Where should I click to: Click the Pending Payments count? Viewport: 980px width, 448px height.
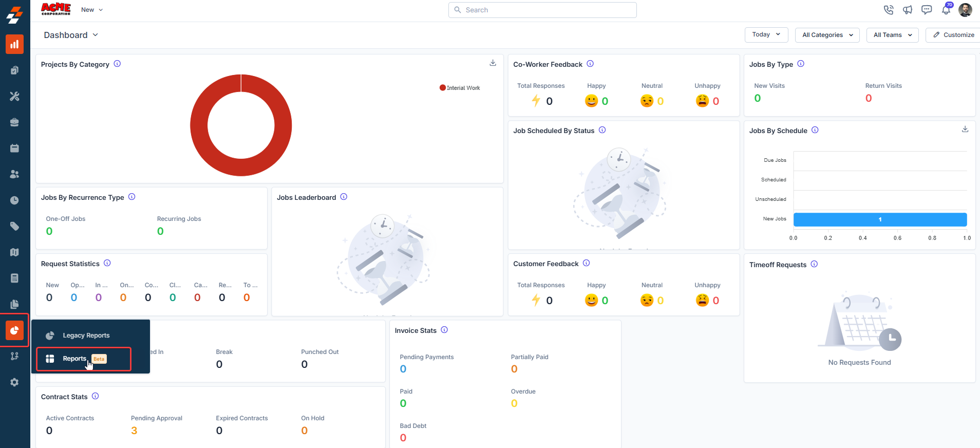pos(403,369)
